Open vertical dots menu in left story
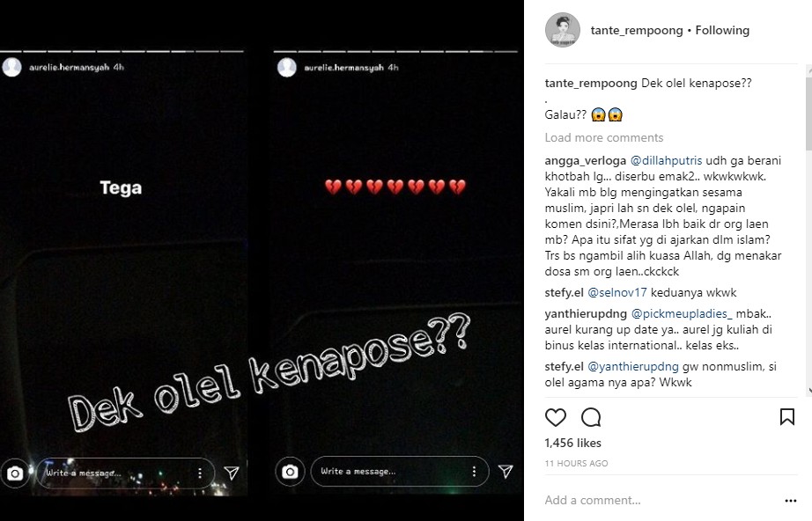812x521 pixels. click(x=200, y=473)
